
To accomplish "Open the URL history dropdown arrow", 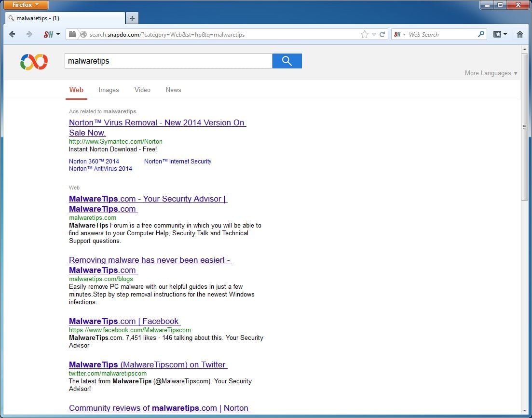I will (374, 34).
